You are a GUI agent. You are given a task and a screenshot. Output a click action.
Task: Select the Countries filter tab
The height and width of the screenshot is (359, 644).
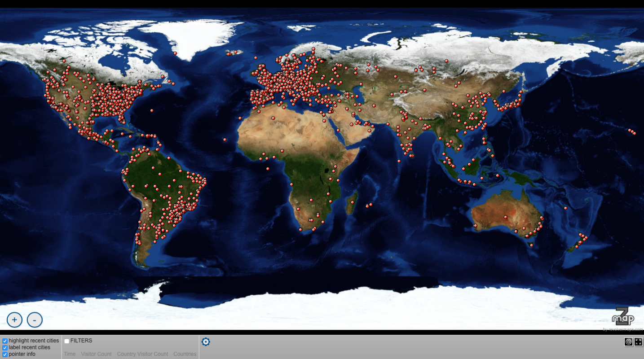[185, 354]
